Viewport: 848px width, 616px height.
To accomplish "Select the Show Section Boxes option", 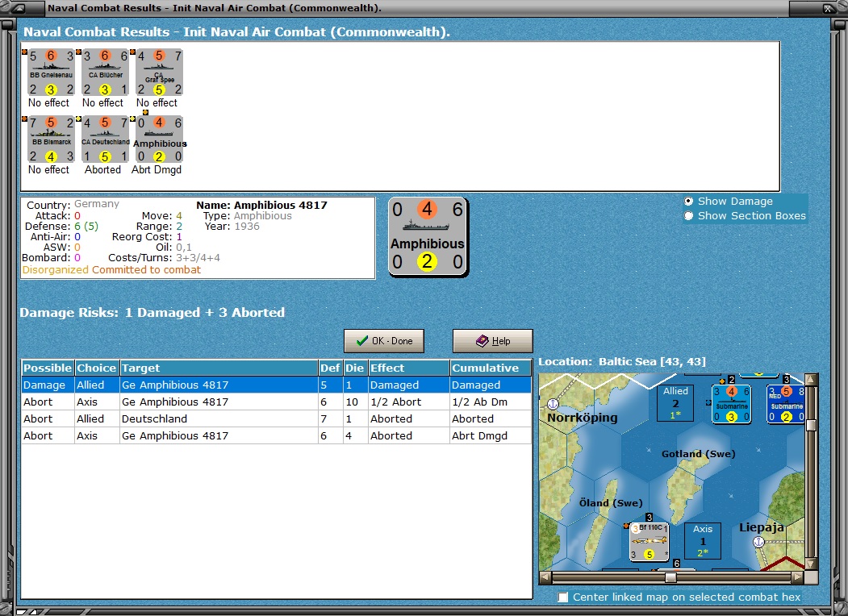I will (x=688, y=215).
